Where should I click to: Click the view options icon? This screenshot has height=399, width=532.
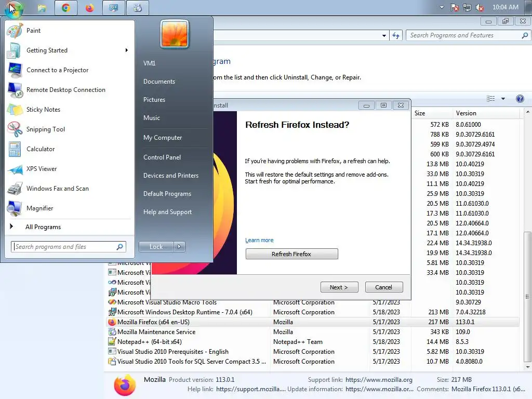tap(490, 99)
